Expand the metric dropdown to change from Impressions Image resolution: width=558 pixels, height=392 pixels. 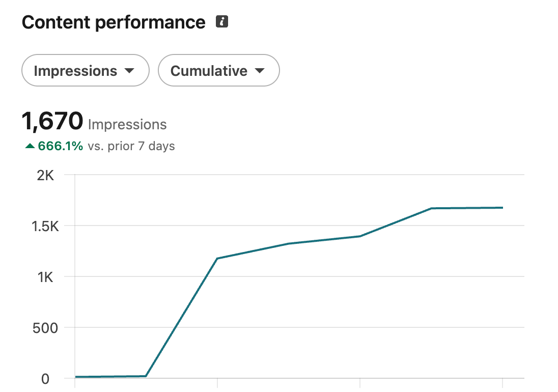(85, 71)
